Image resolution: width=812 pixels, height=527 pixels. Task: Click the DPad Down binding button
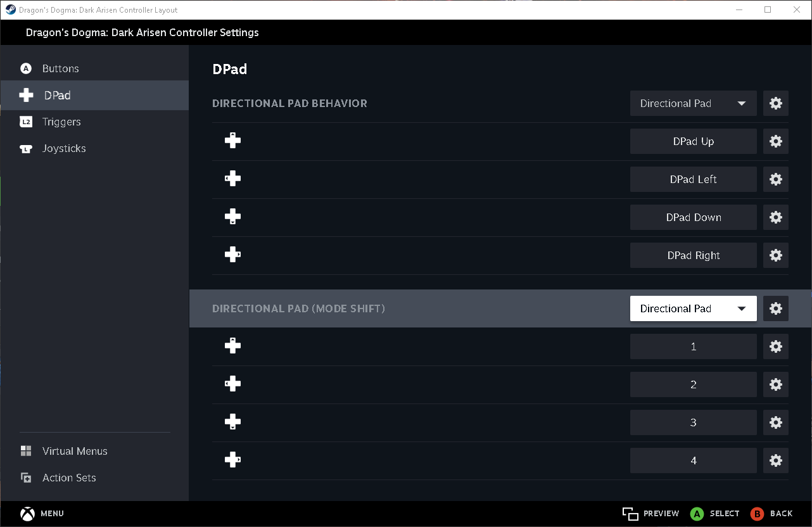click(694, 217)
